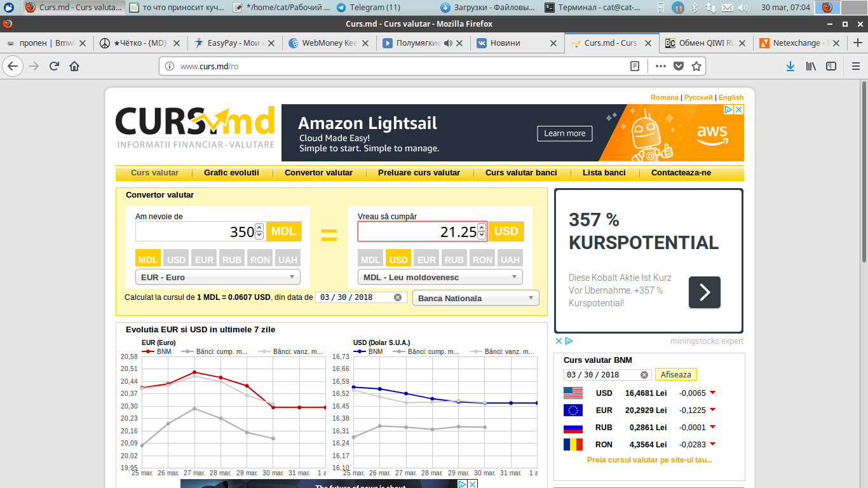This screenshot has width=868, height=488.
Task: Switch site language to Русский
Action: [698, 97]
